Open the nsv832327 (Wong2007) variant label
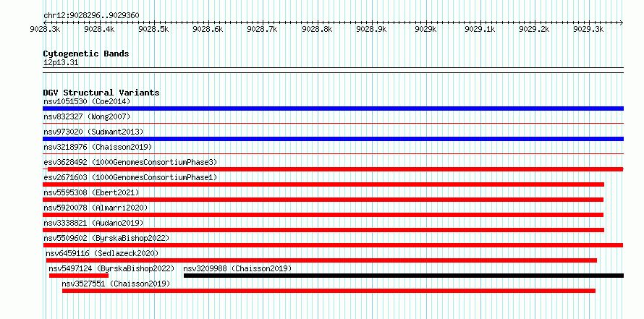The image size is (644, 319). point(87,116)
